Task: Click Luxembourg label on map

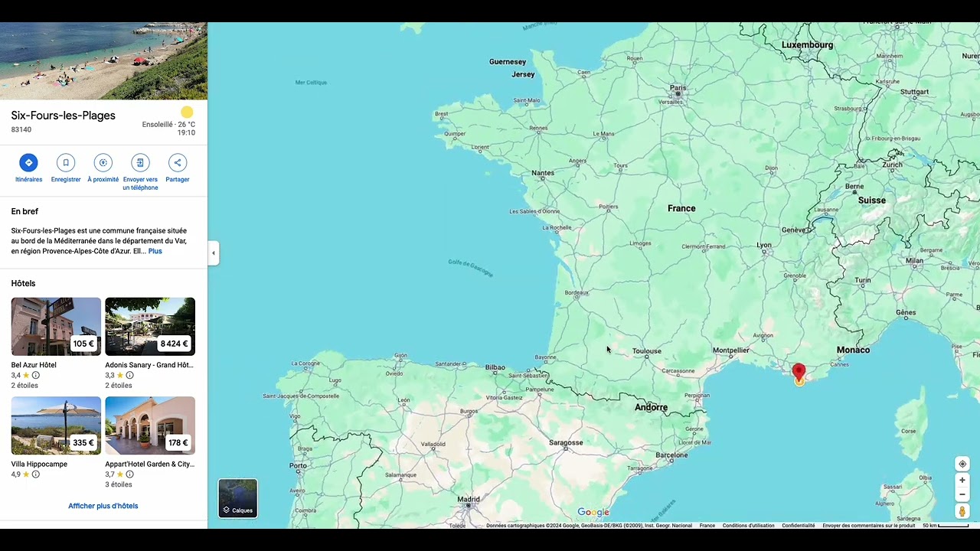Action: (807, 45)
